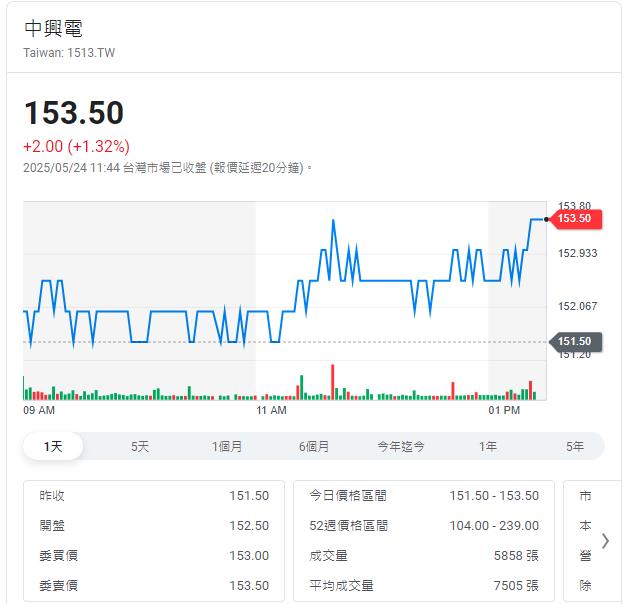Click the 152.067 price axis label
The width and height of the screenshot is (627, 604).
(577, 306)
